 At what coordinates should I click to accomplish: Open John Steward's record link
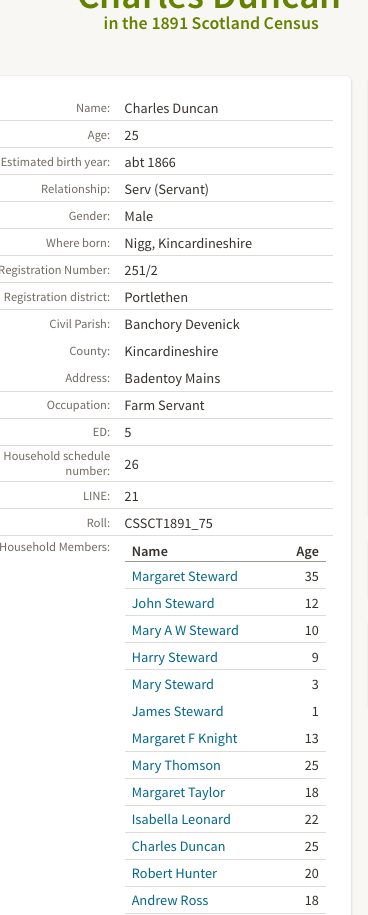173,603
